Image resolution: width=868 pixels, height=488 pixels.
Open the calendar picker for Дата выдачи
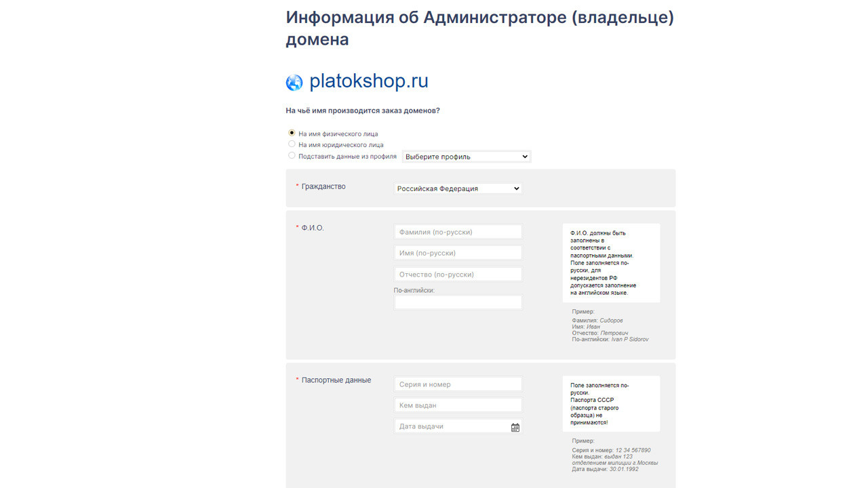(x=515, y=426)
